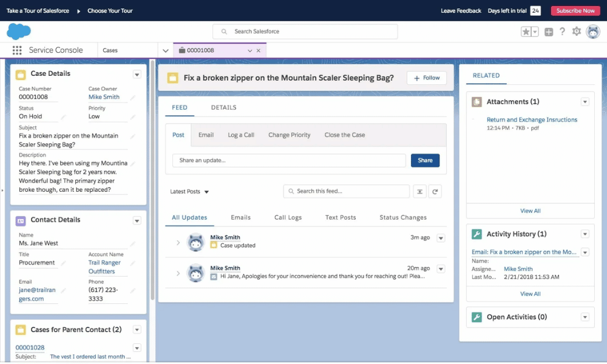607x364 pixels.
Task: Switch to the FEED tab
Action: (180, 107)
